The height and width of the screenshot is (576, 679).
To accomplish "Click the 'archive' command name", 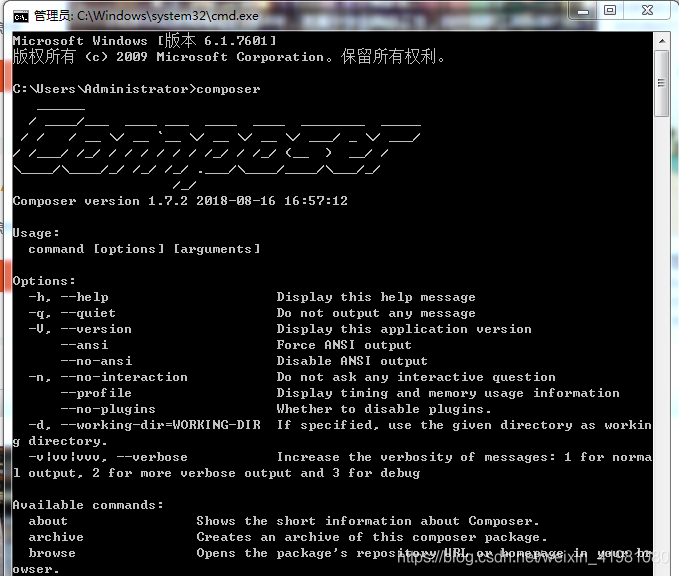I will [x=56, y=537].
